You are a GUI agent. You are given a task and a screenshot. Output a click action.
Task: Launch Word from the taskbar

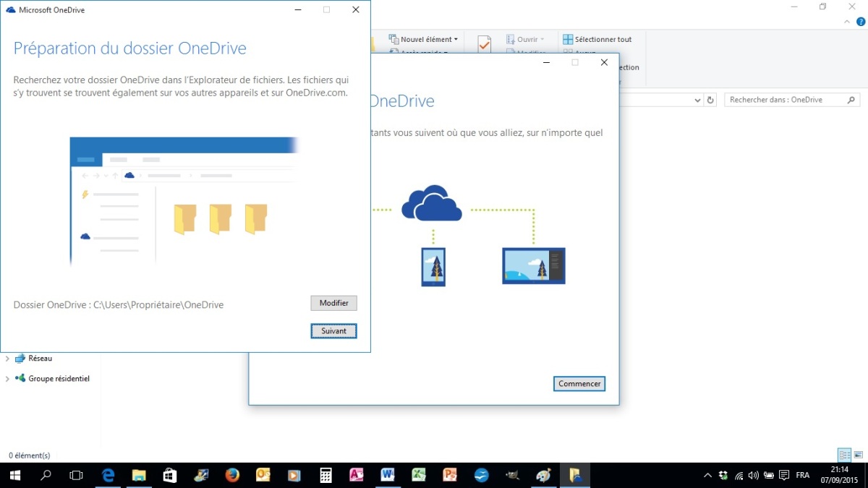(x=388, y=475)
